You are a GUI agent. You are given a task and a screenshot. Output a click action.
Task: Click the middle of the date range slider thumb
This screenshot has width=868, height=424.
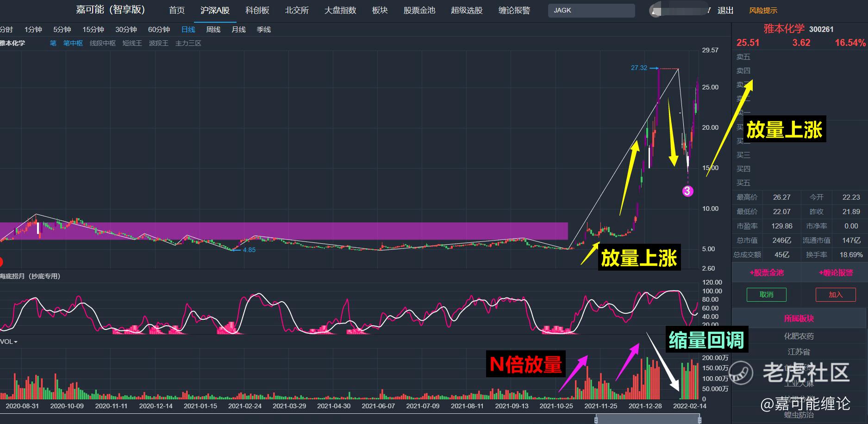648,419
